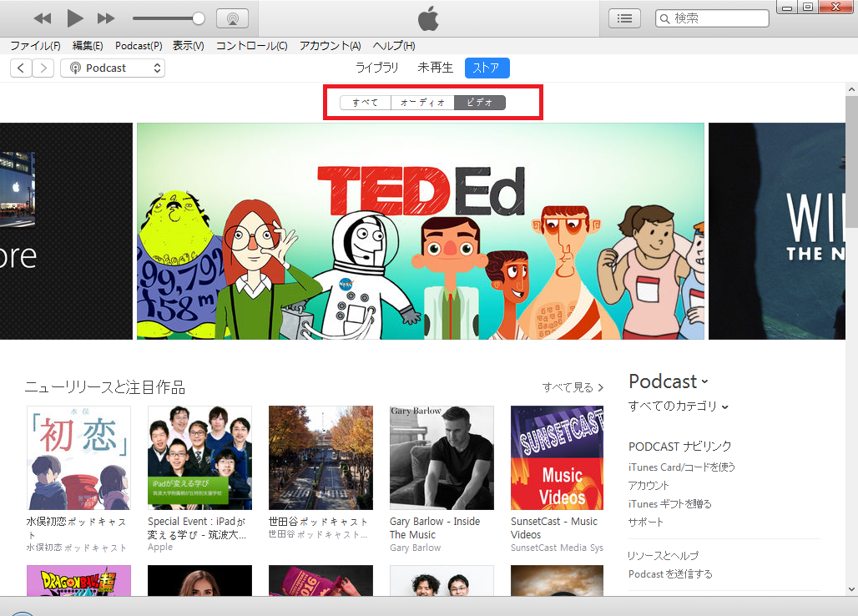The width and height of the screenshot is (858, 616).
Task: Click the 'ニューリリースと注目作品' section heading
Action: (105, 387)
